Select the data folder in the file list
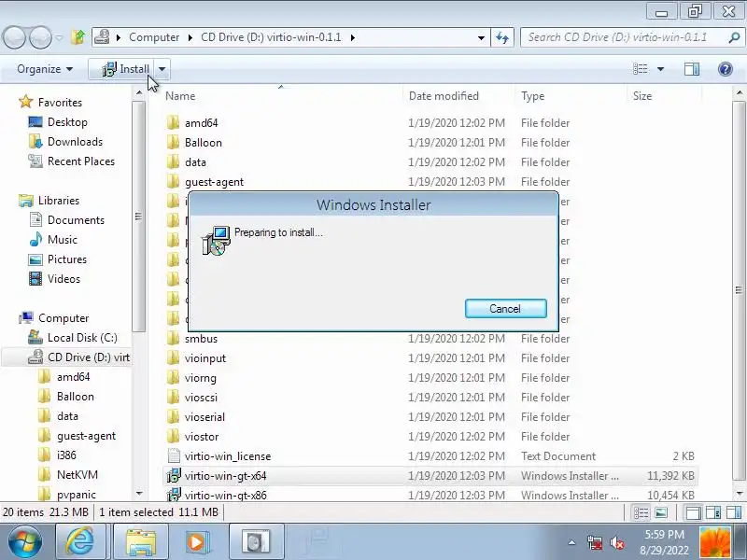Viewport: 747px width, 560px height. (195, 161)
